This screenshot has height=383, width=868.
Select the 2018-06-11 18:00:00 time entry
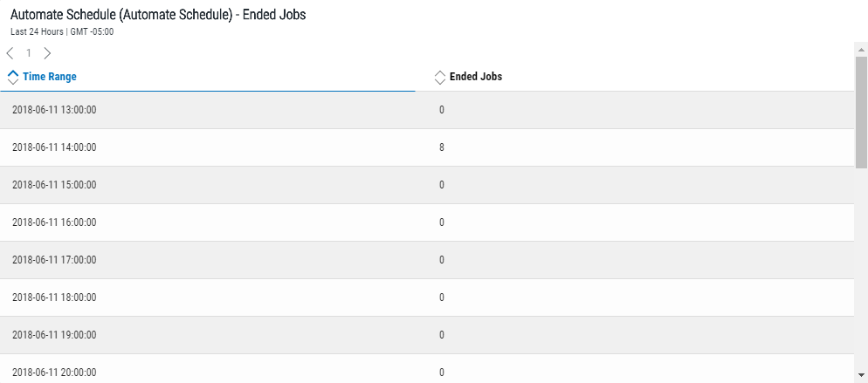(x=54, y=298)
